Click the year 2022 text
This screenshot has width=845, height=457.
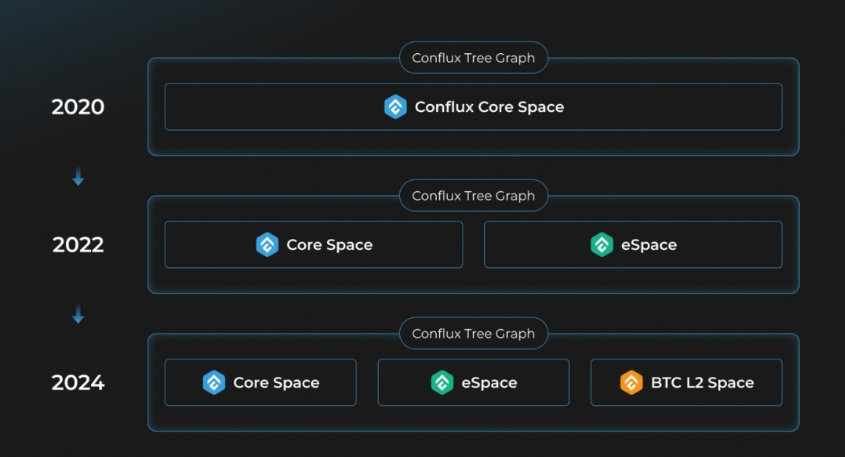coord(78,245)
